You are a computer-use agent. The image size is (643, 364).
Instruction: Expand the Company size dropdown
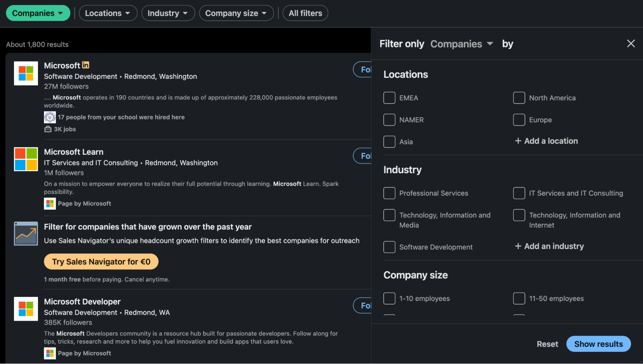(x=236, y=13)
